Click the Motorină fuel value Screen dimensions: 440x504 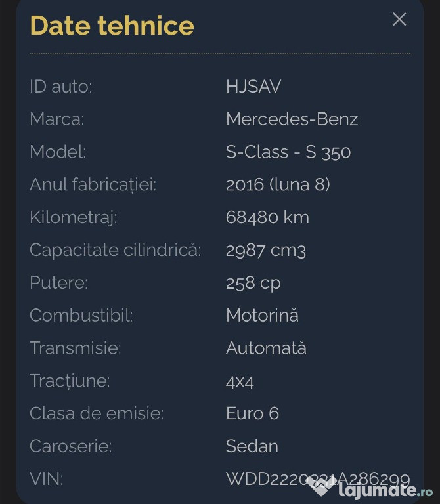(x=261, y=316)
